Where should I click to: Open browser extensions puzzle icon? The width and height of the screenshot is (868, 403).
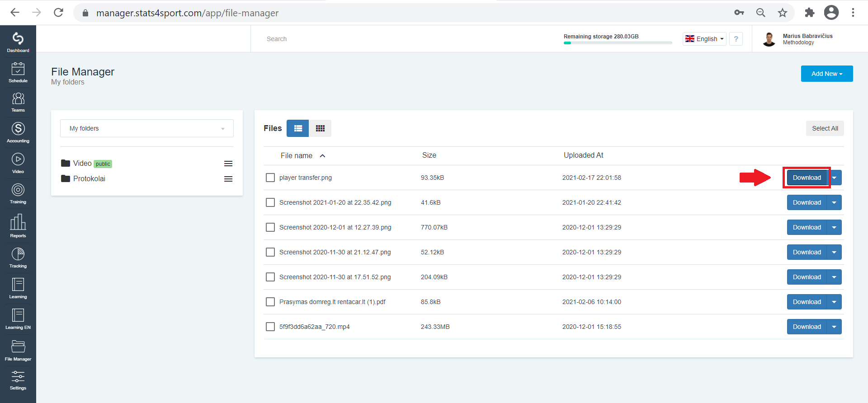click(x=809, y=13)
